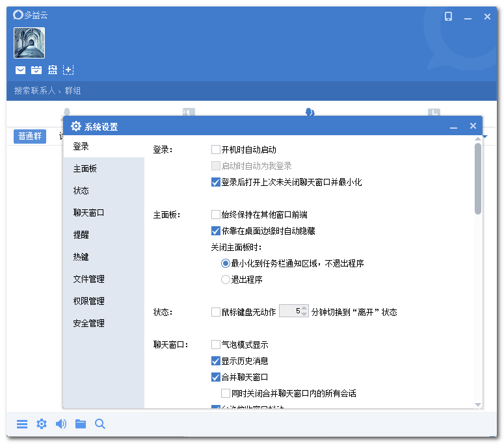
Task: Click the settings gear icon in bottom bar
Action: coord(42,424)
